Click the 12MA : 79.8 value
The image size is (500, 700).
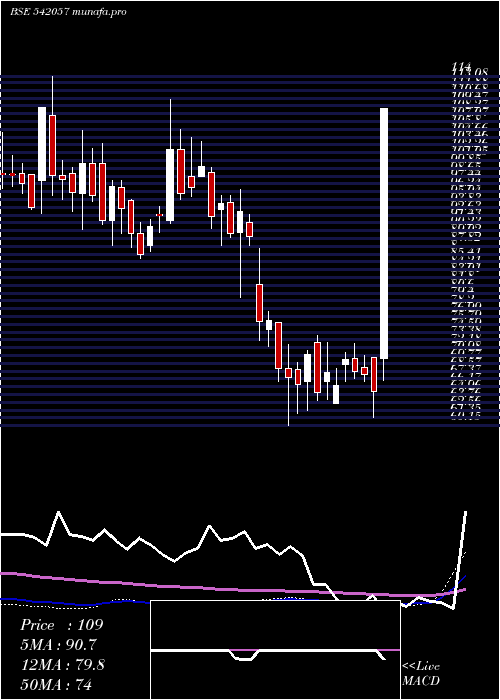(x=63, y=664)
